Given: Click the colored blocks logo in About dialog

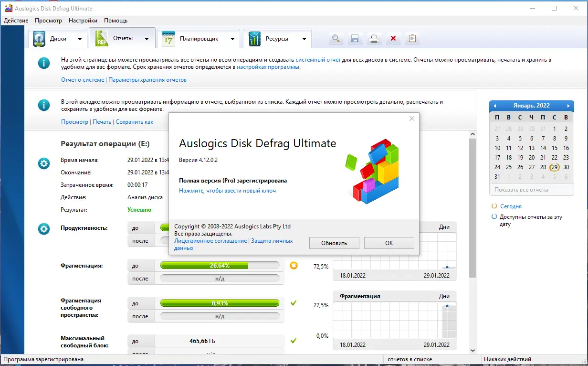Looking at the screenshot, I should 373,171.
